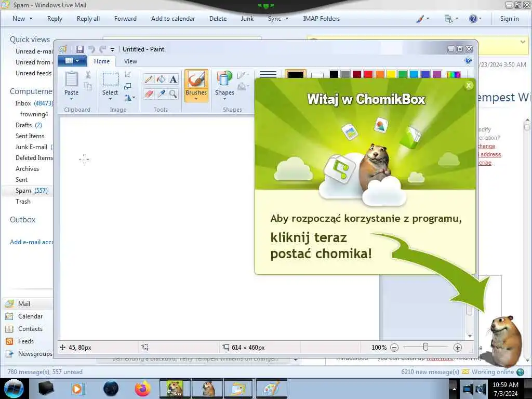Image resolution: width=532 pixels, height=399 pixels.
Task: Open Contacts in Live Mail sidebar
Action: point(30,329)
